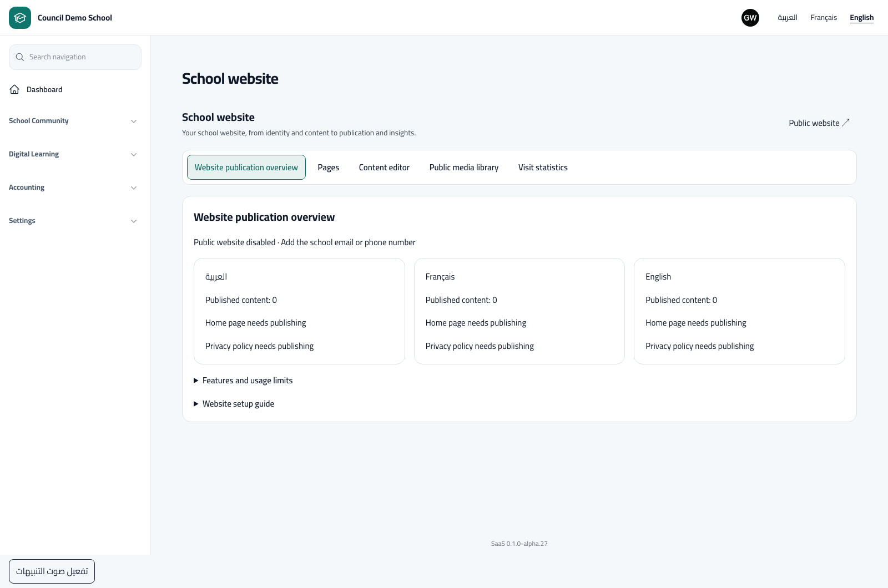Click SaaS 0.1.0-alpha.27 version text
Screen dimensions: 888x588
point(519,544)
